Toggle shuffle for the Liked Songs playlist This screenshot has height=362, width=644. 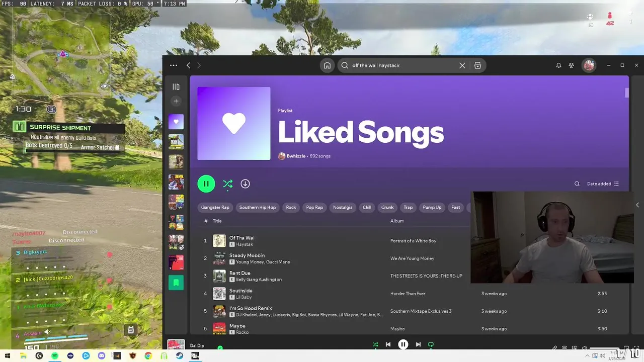point(227,184)
